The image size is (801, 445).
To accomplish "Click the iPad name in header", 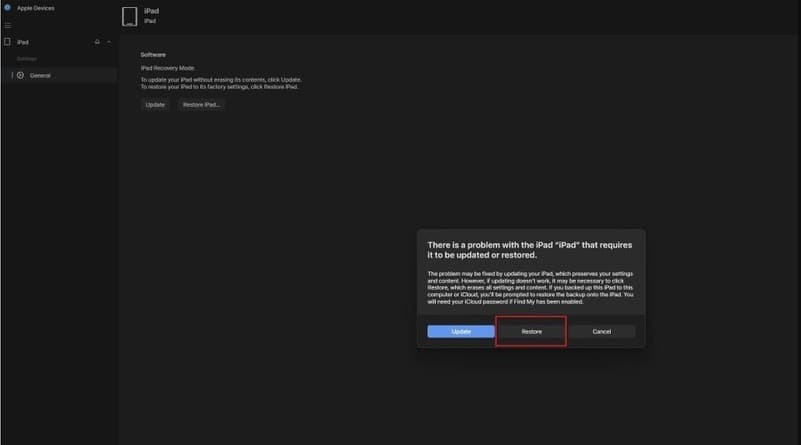I will point(152,10).
